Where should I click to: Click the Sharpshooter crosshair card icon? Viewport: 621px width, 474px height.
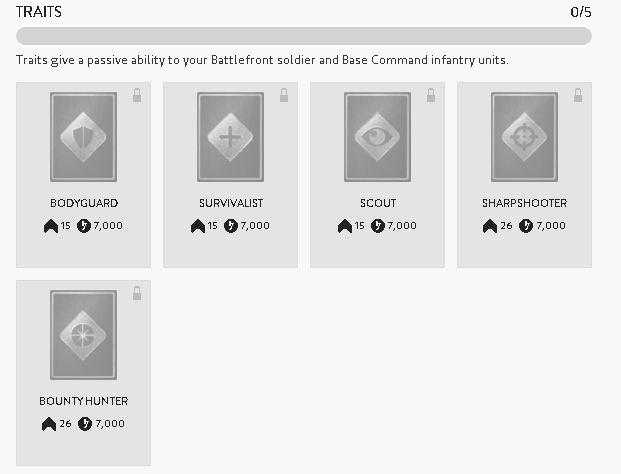coord(524,137)
